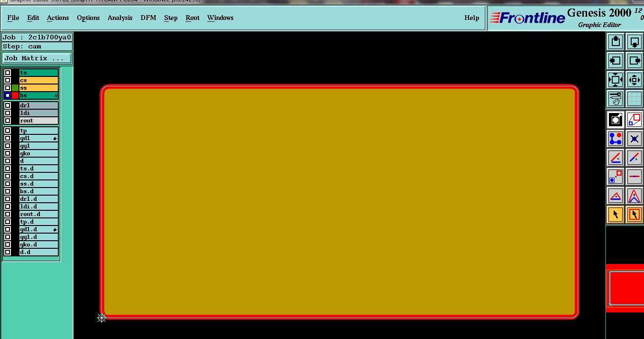Select the black circle feature tool icon

pyautogui.click(x=615, y=120)
